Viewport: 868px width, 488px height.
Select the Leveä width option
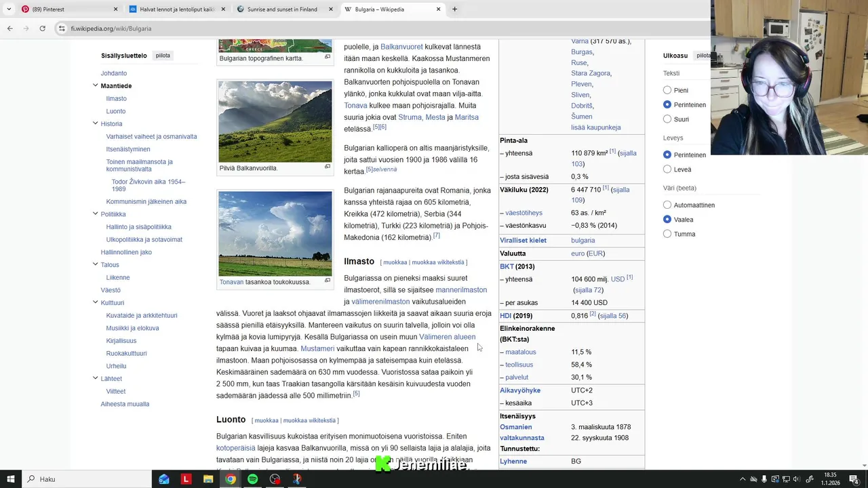click(667, 169)
